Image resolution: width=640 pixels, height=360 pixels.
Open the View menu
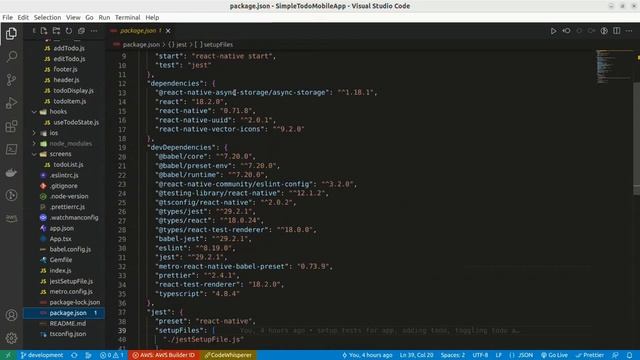73,18
